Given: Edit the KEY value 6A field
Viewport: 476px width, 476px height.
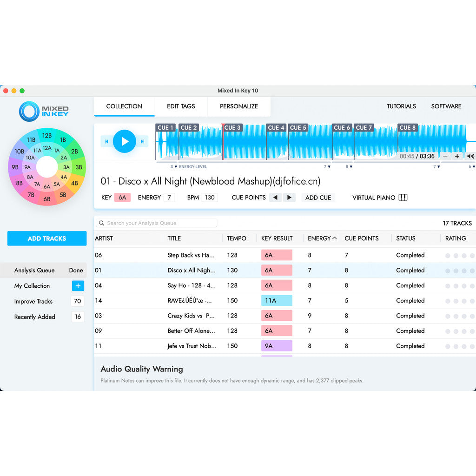Looking at the screenshot, I should click(122, 198).
